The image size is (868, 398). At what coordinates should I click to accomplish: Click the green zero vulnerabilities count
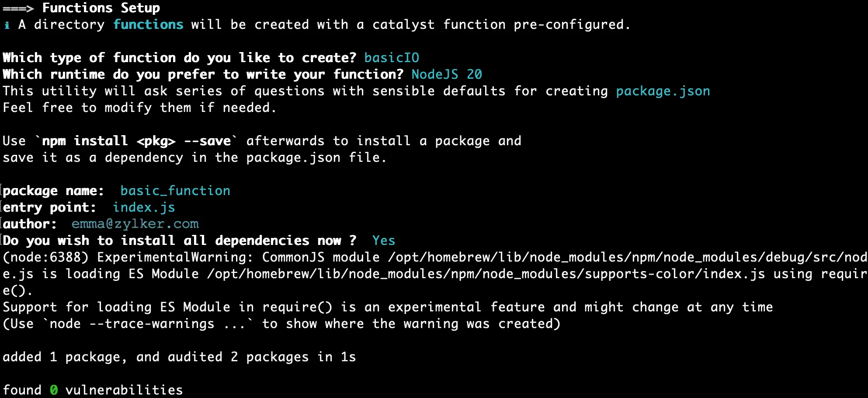[x=54, y=390]
